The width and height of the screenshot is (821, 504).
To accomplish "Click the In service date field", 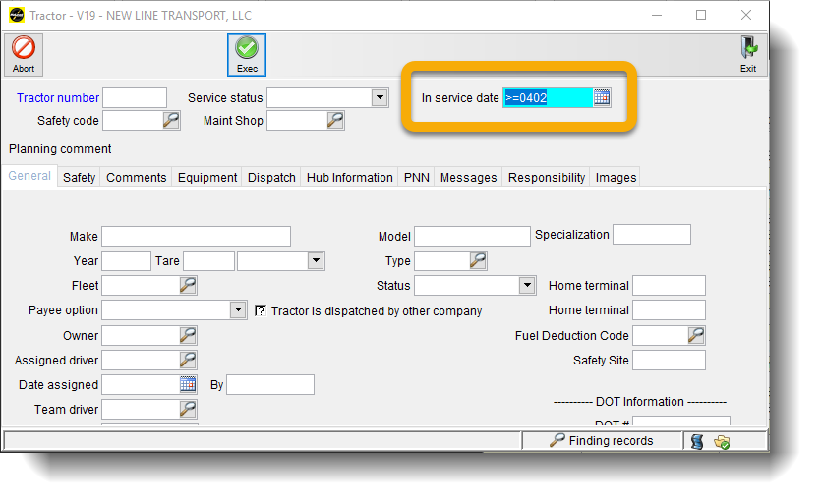I will [x=548, y=98].
